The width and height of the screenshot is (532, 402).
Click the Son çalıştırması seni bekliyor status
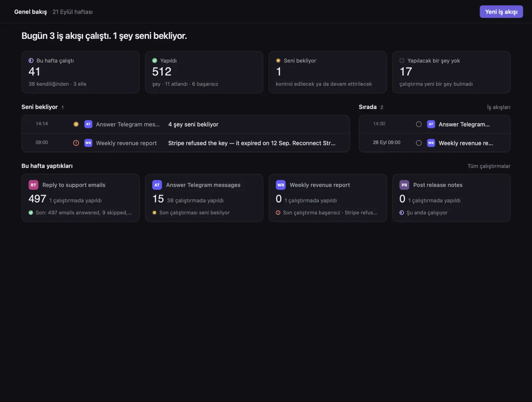[x=195, y=212]
